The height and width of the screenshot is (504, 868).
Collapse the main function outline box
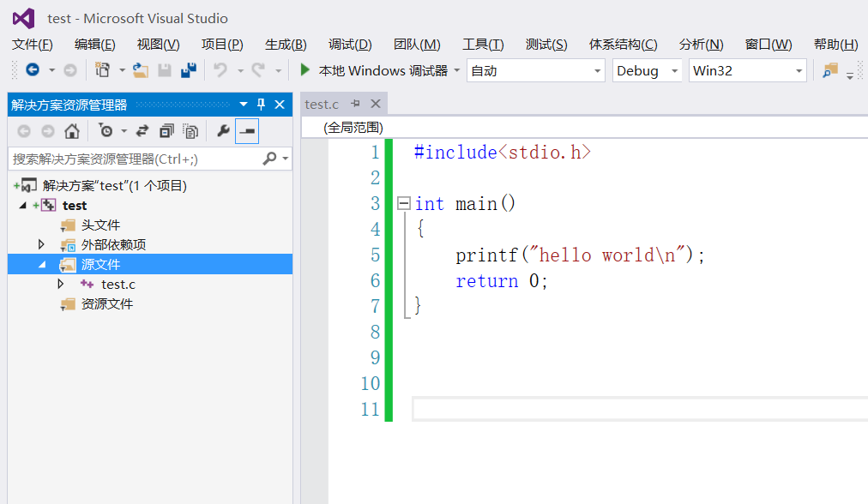404,204
